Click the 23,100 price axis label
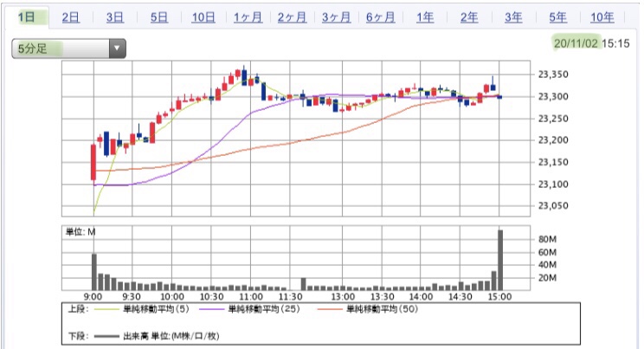Screen dimensions: 644x349 (x=553, y=184)
